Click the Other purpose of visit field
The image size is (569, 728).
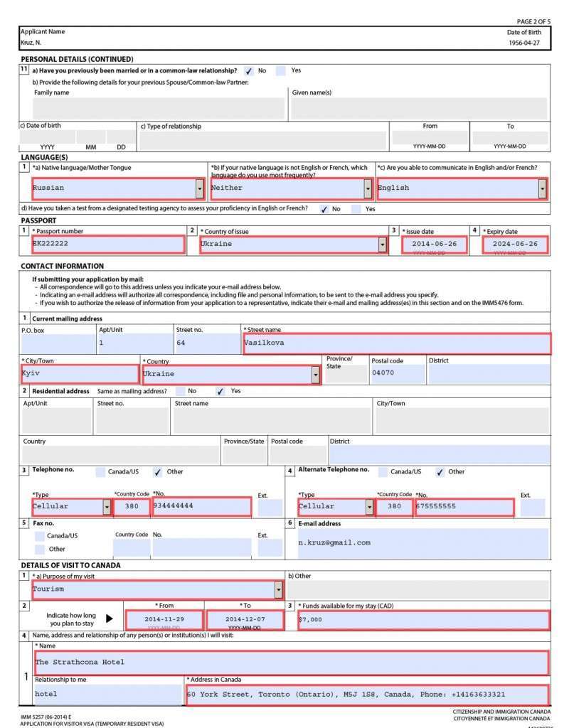click(418, 590)
